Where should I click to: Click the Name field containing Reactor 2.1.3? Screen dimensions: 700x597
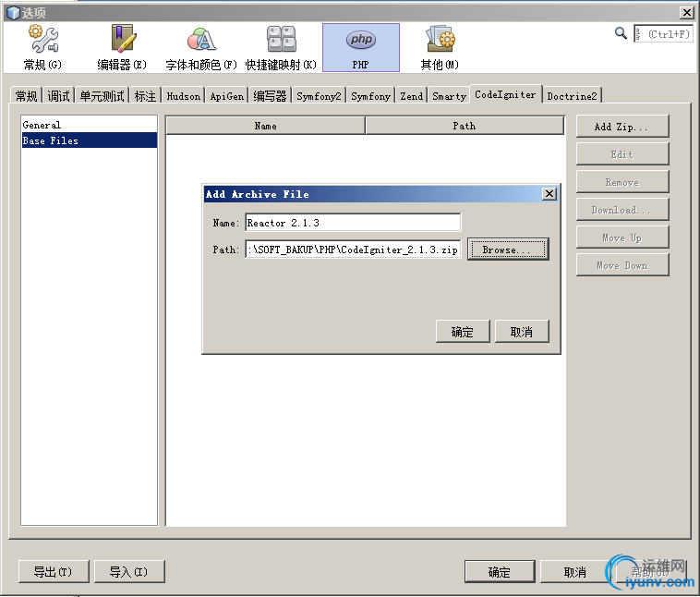tap(353, 223)
